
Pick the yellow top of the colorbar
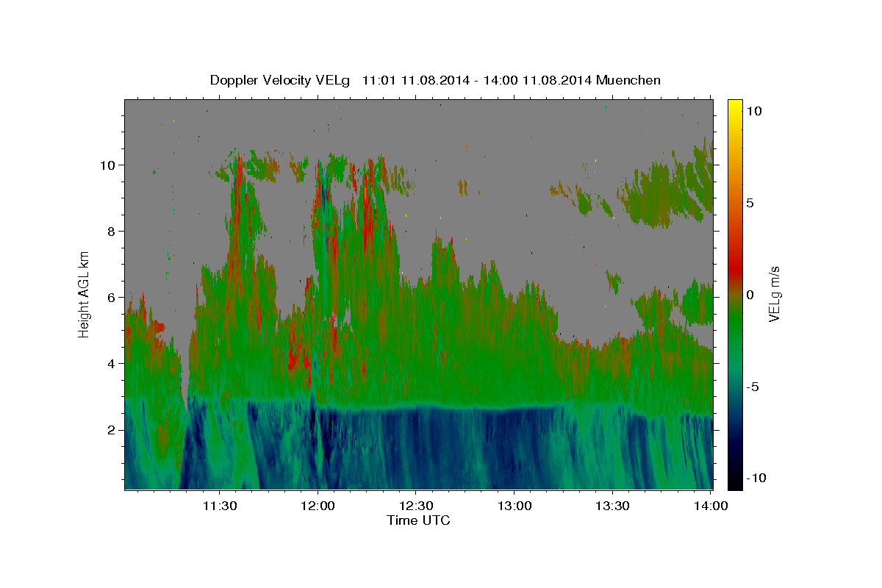[735, 107]
